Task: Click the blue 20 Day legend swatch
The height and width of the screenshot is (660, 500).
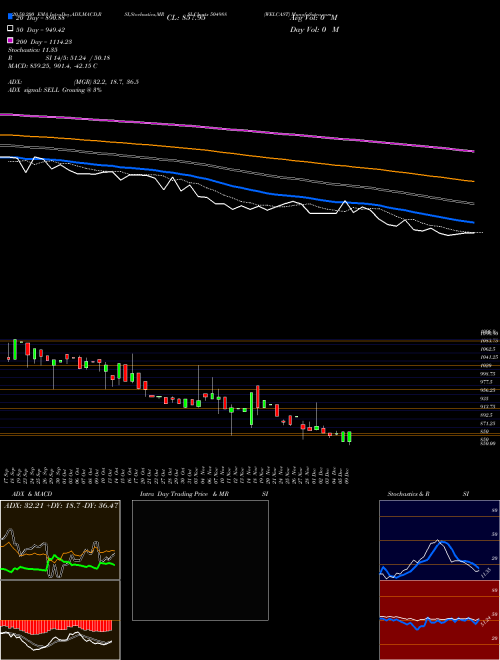Action: (x=10, y=16)
